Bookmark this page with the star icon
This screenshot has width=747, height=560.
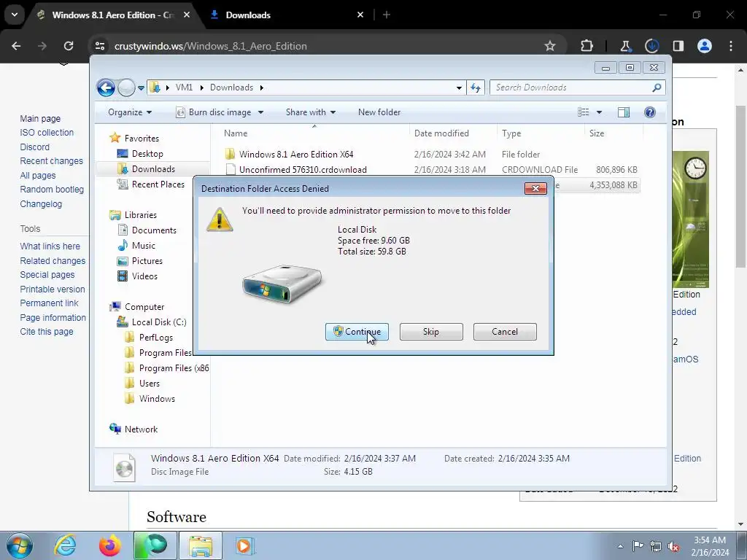point(550,46)
